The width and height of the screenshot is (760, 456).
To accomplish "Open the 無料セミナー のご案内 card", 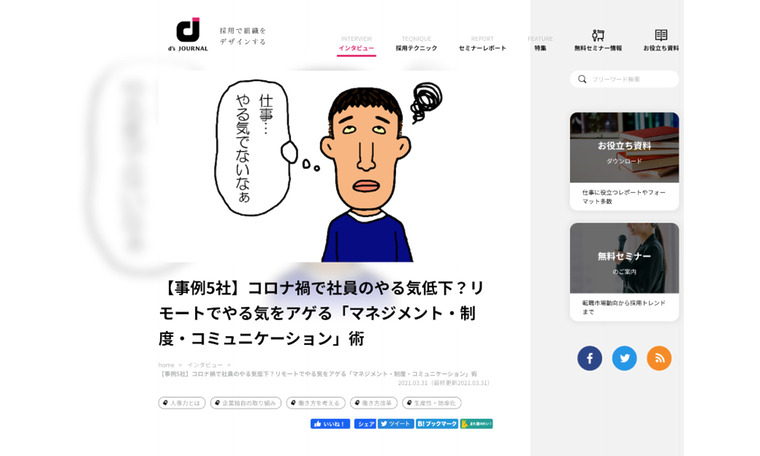I will point(624,272).
